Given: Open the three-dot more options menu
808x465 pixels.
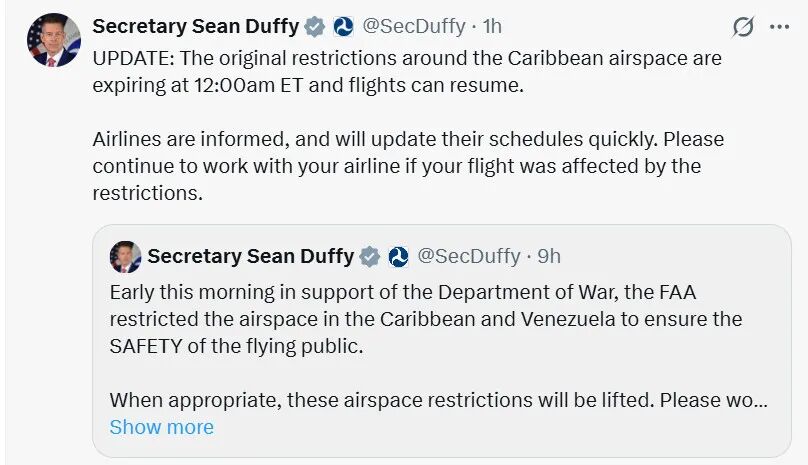Looking at the screenshot, I should pos(779,27).
